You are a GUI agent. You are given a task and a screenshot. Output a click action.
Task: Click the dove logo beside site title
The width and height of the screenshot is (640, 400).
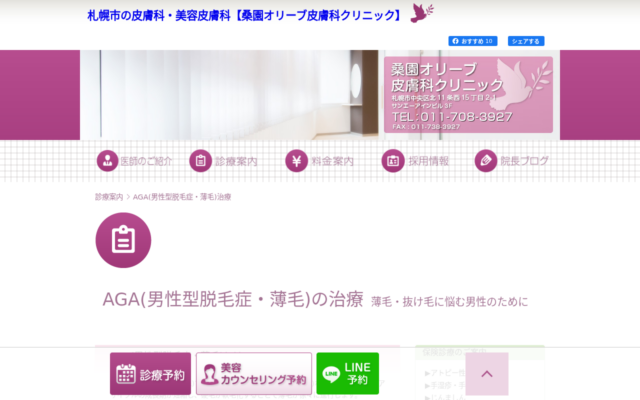[x=423, y=13]
